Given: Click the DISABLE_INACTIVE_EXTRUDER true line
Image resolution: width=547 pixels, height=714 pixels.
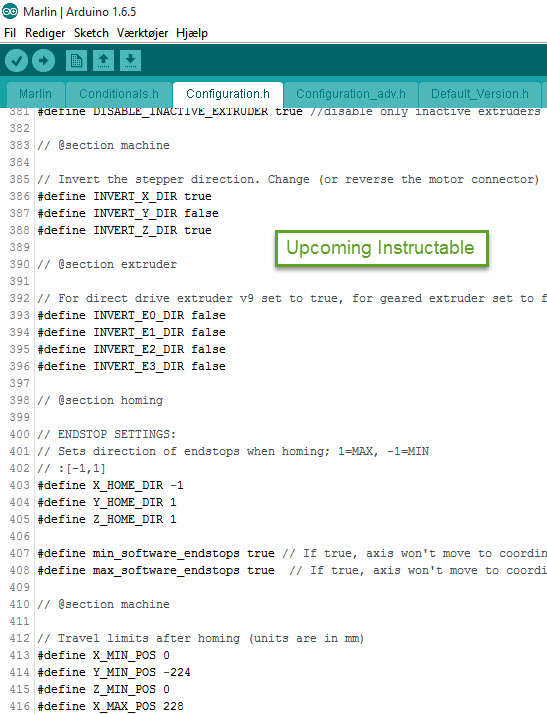Looking at the screenshot, I should pos(289,112).
